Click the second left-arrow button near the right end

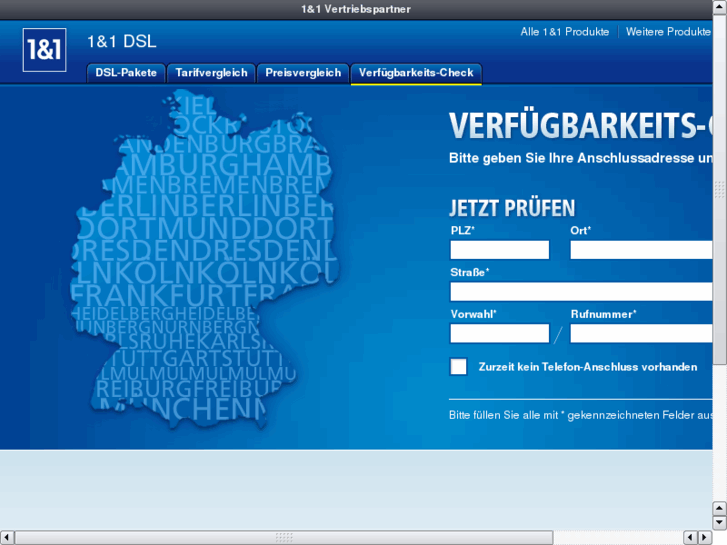(x=690, y=538)
